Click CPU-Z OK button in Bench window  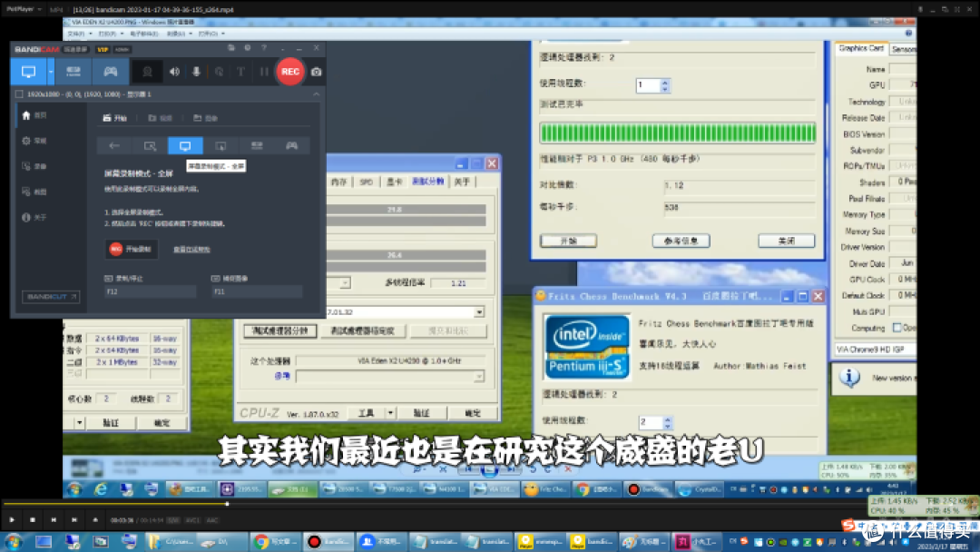point(473,413)
